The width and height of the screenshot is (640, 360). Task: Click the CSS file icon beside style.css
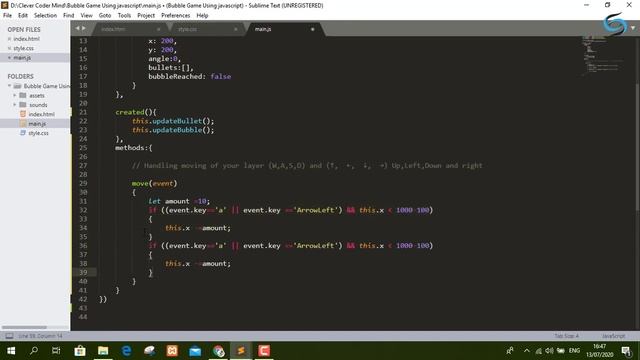(23, 133)
